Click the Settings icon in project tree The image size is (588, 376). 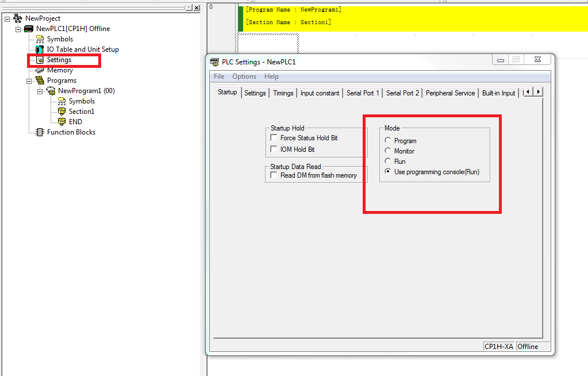[x=40, y=60]
